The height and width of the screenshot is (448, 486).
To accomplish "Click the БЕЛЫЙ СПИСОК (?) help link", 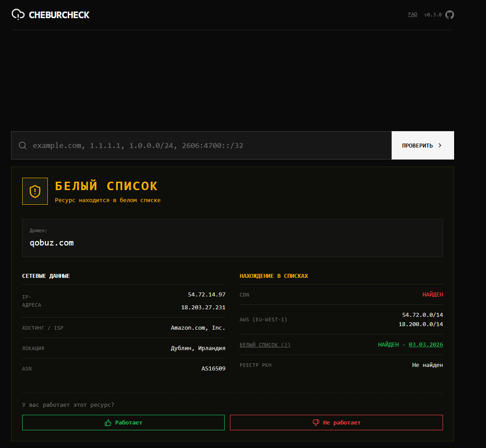I will 265,345.
